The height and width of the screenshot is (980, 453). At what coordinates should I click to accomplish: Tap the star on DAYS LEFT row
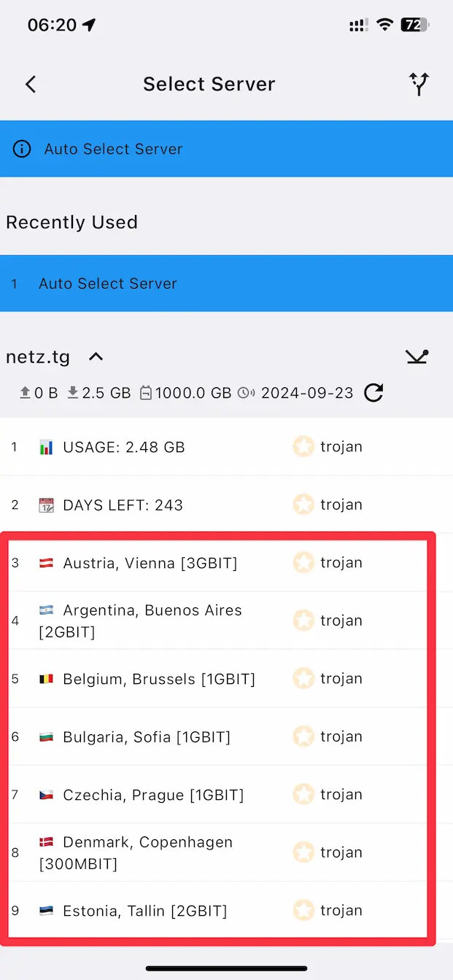pos(303,504)
